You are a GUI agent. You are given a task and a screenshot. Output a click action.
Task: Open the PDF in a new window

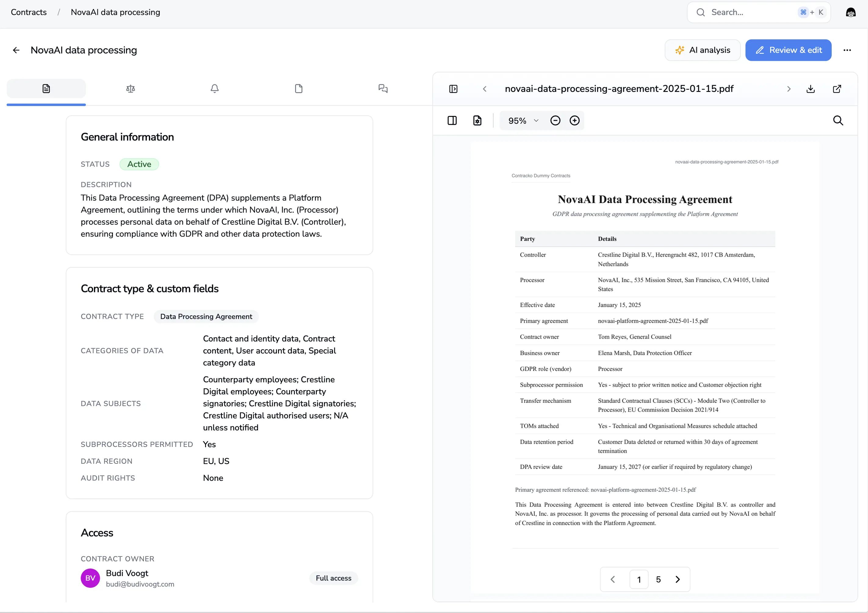click(x=837, y=89)
